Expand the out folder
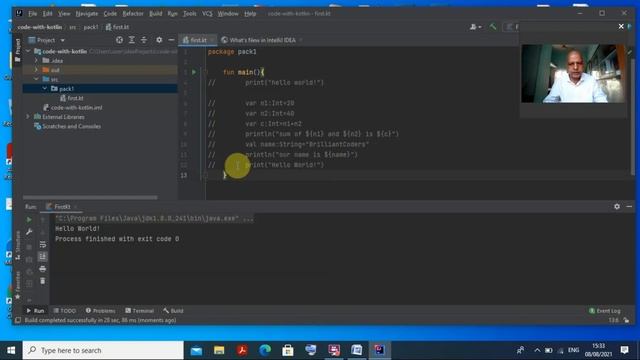The width and height of the screenshot is (640, 360). click(36, 70)
